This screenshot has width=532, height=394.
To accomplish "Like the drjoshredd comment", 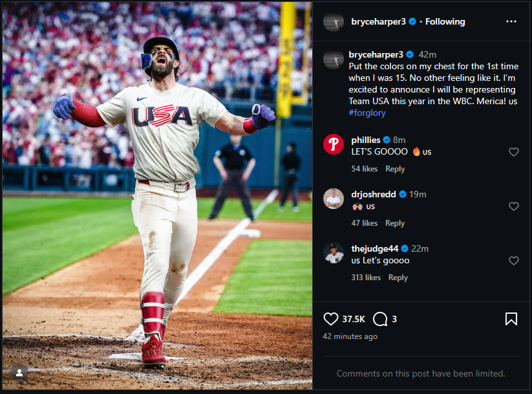I will coord(514,206).
